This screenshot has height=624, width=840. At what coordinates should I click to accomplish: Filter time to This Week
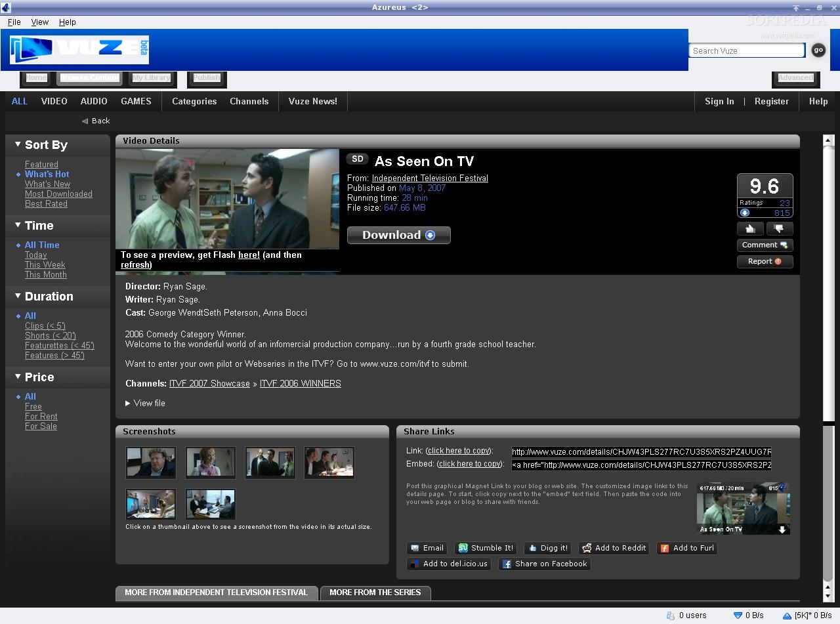pos(45,264)
